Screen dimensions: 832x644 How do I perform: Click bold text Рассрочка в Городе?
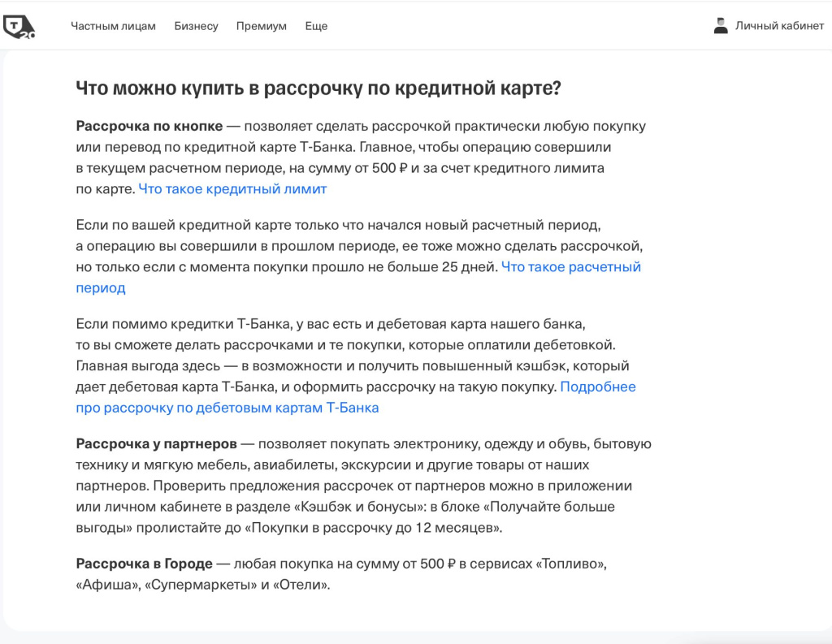click(145, 564)
